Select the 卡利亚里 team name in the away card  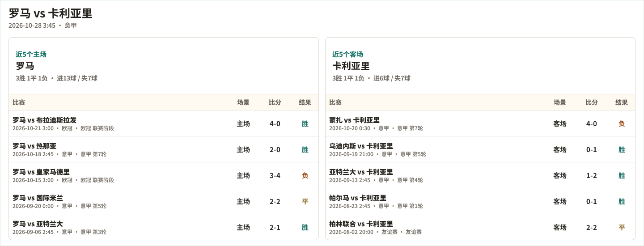pos(351,66)
